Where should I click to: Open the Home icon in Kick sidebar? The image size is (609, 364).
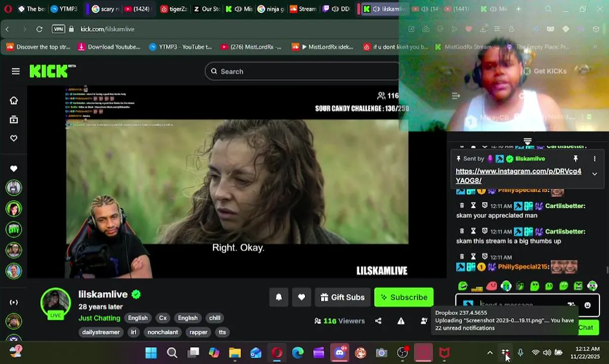(14, 101)
